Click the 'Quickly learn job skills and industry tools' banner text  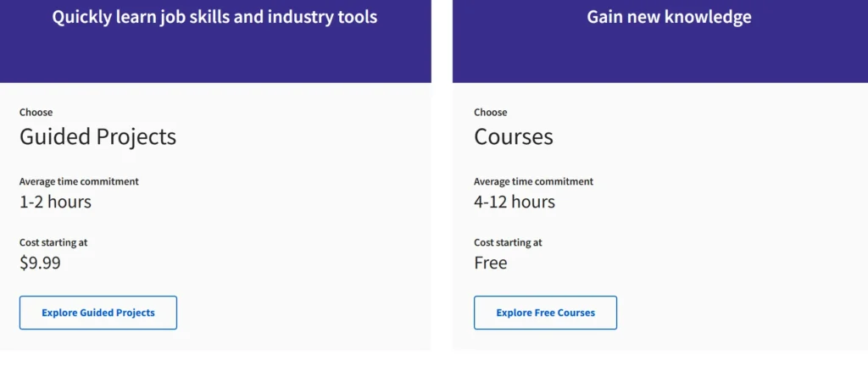(214, 17)
